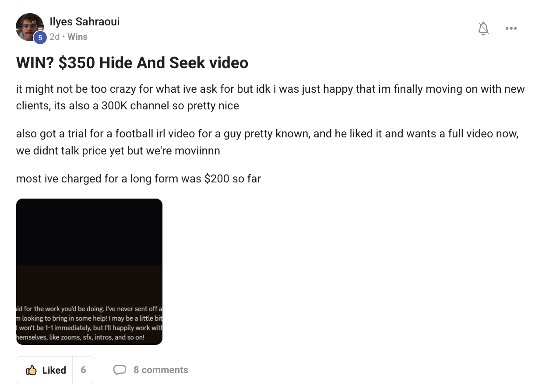Click the "$350" amount in the post title
The image size is (542, 392).
pyautogui.click(x=76, y=63)
